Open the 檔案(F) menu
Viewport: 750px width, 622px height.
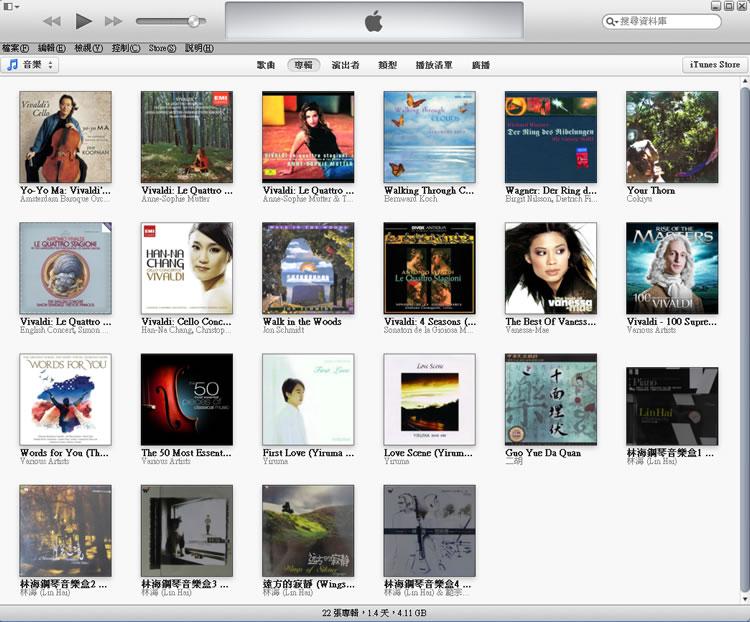(x=15, y=48)
